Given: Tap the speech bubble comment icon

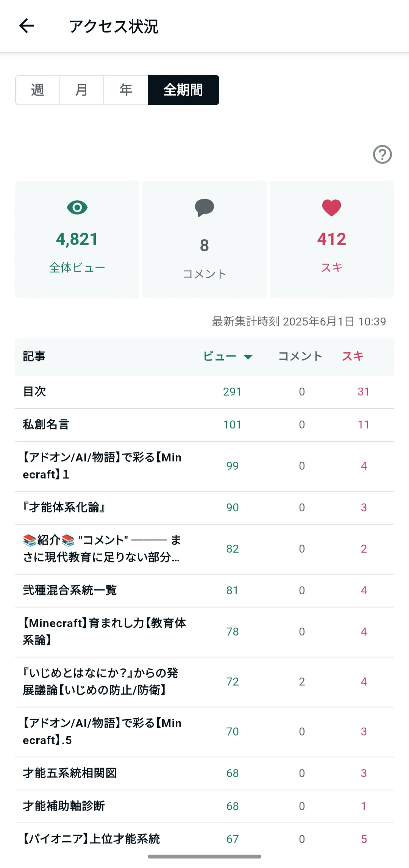Looking at the screenshot, I should click(x=204, y=208).
